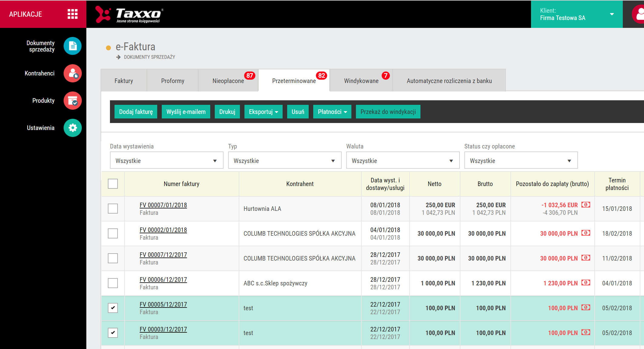Click the Dodaj fakturę button
The image size is (644, 349).
136,112
